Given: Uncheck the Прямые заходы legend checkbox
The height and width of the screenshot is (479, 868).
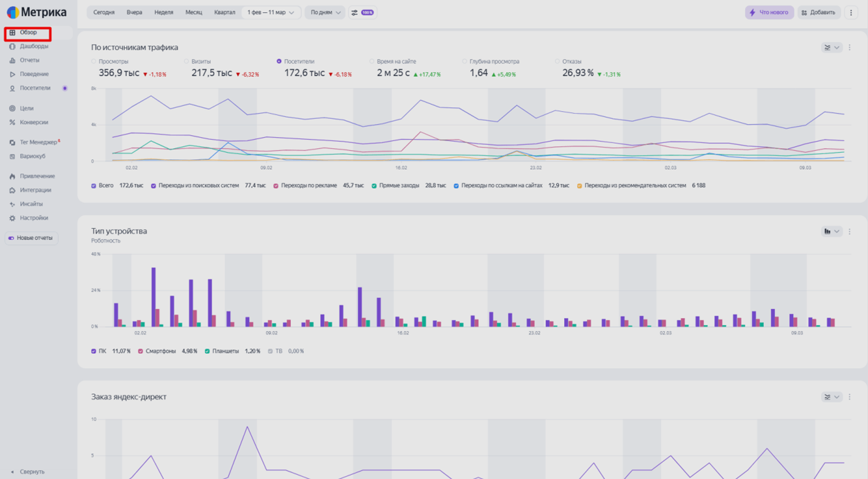Looking at the screenshot, I should [374, 186].
